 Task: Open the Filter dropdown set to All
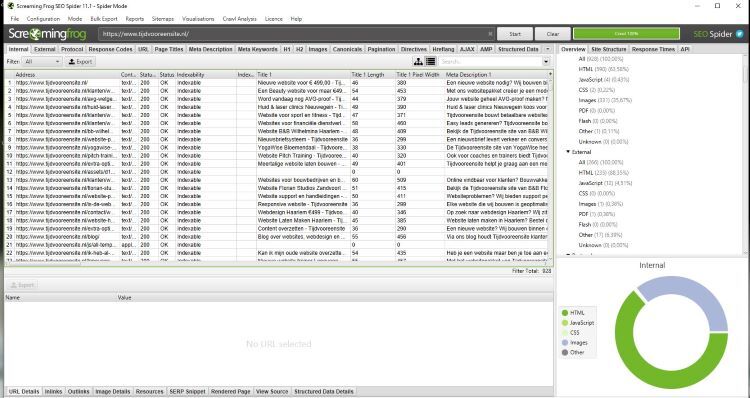click(43, 62)
